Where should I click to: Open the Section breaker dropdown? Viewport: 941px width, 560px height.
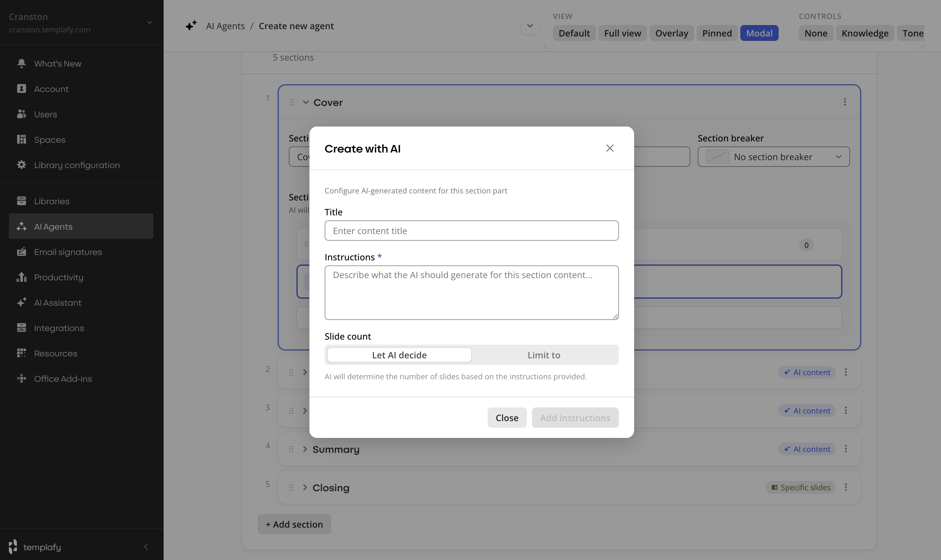click(x=774, y=157)
